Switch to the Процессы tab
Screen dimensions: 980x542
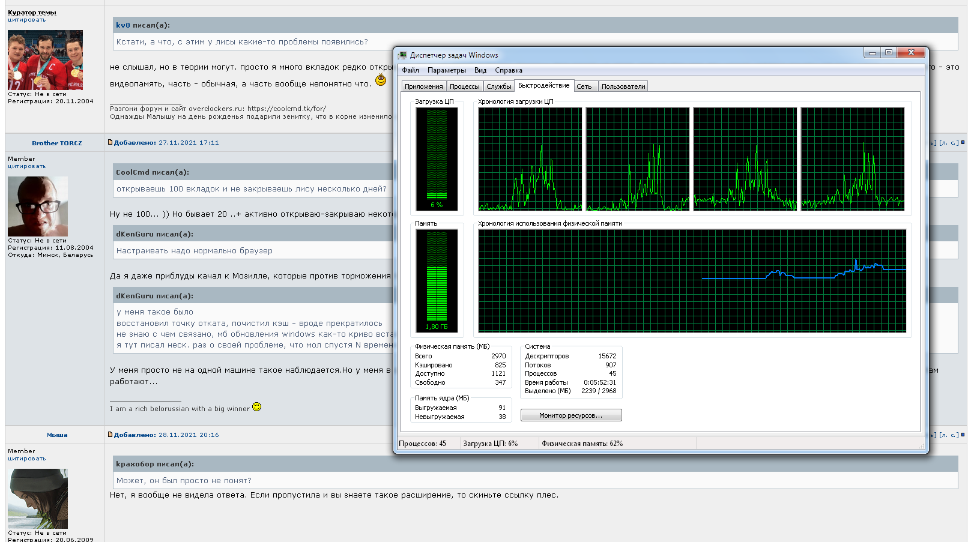click(465, 86)
